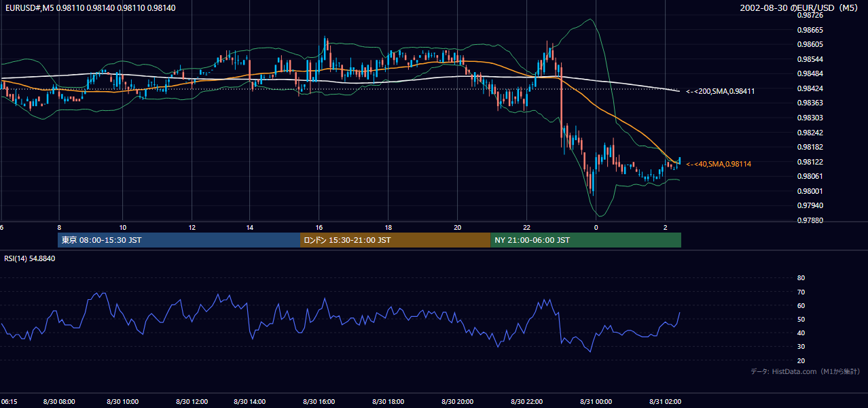Click price axis value 0.97940

click(x=810, y=205)
